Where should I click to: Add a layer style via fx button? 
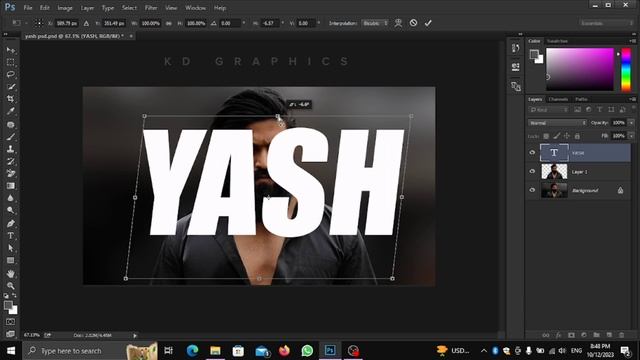click(x=558, y=335)
